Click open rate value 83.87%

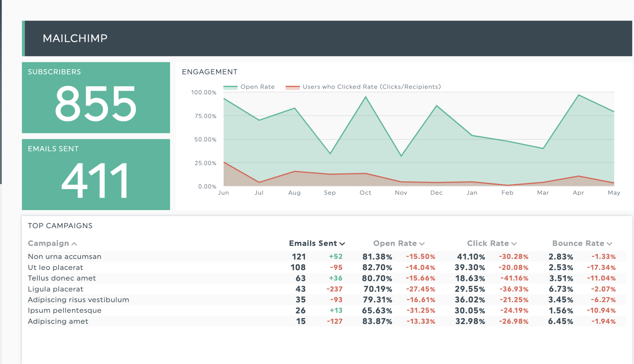pos(377,321)
